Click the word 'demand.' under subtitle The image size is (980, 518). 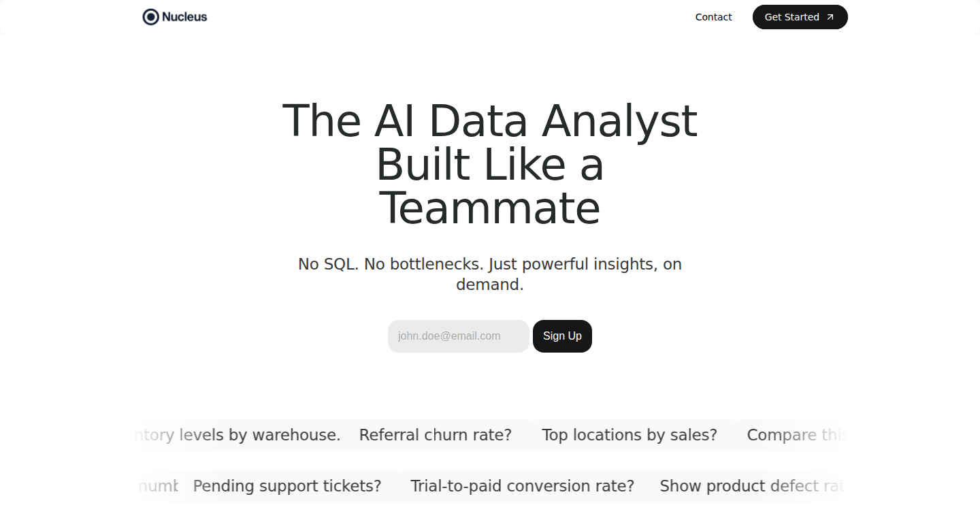click(x=490, y=285)
